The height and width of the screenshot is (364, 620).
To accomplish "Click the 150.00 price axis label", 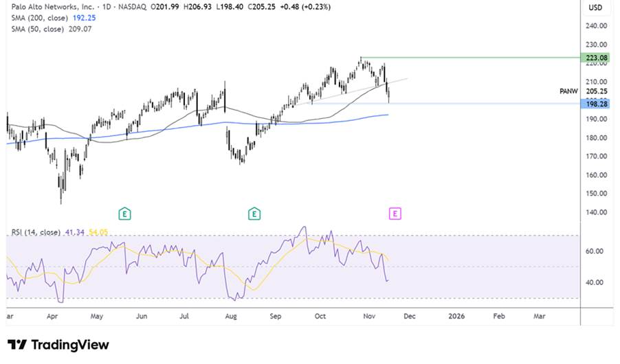I will (x=596, y=193).
